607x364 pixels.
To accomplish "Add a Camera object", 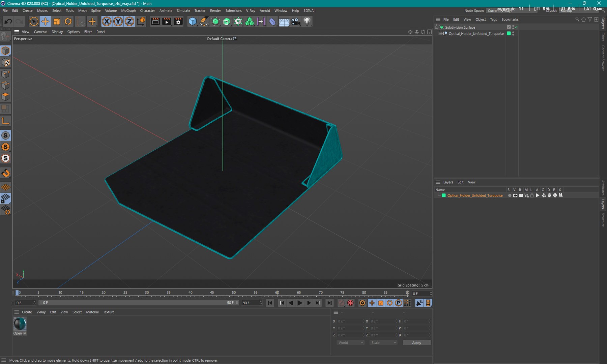I will [x=295, y=22].
